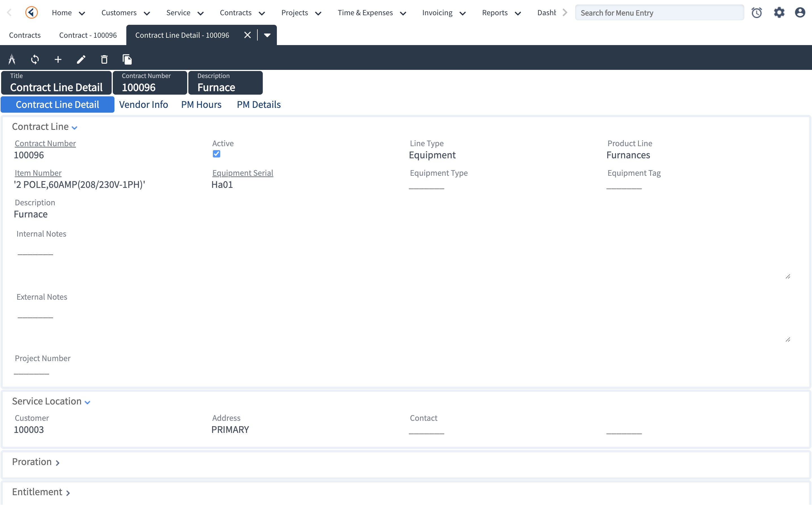
Task: Switch to the Vendor Info tab
Action: click(143, 104)
